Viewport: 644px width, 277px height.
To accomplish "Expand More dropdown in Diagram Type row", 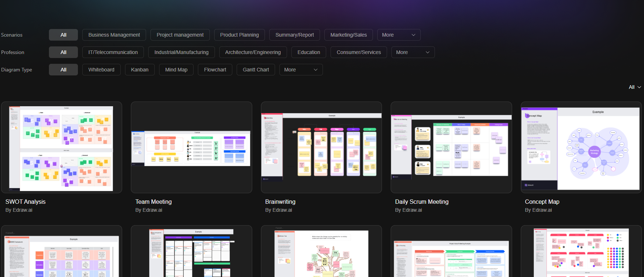I will click(x=301, y=70).
